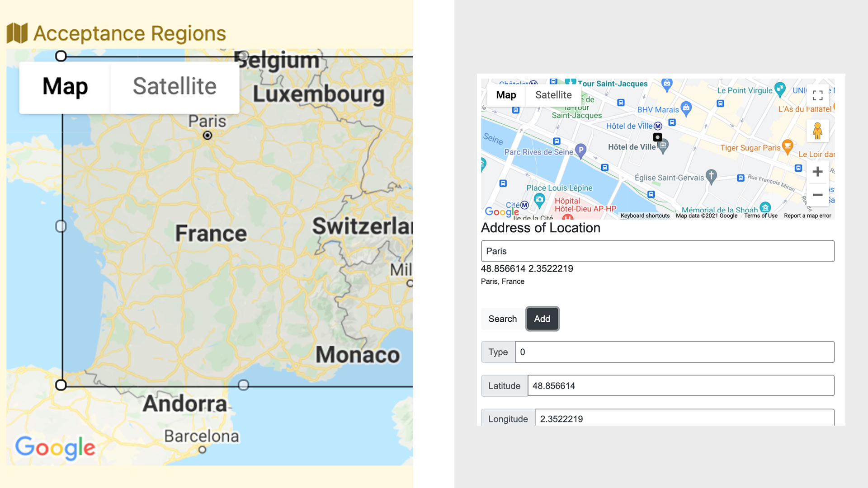Viewport: 868px width, 488px height.
Task: Drag the bottom-left corner handle of acceptance region
Action: pos(60,385)
